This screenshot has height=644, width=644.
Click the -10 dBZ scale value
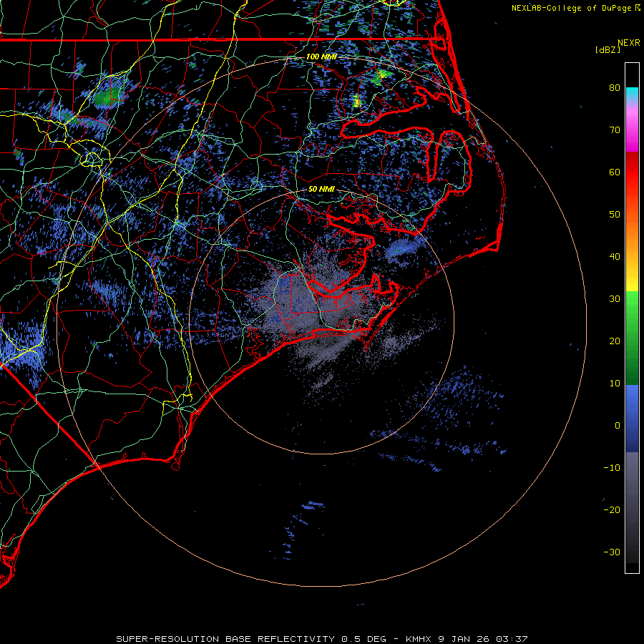click(612, 468)
